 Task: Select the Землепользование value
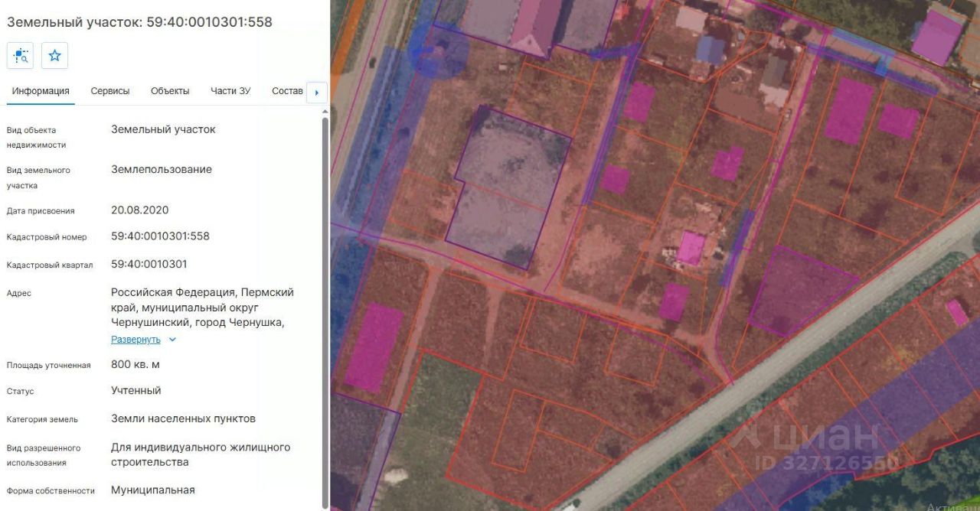[162, 169]
